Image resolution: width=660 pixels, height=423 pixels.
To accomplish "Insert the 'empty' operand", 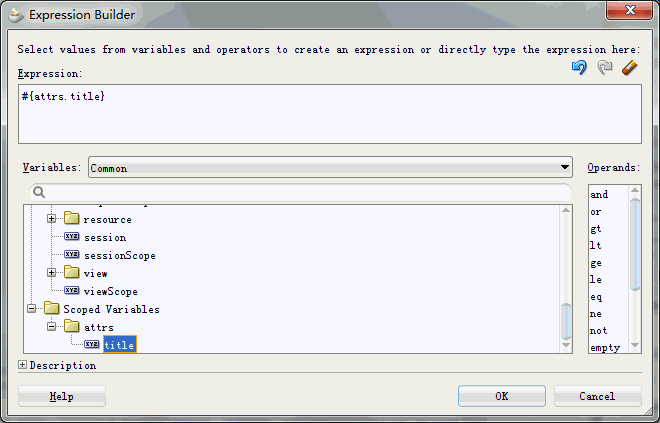I will (605, 347).
